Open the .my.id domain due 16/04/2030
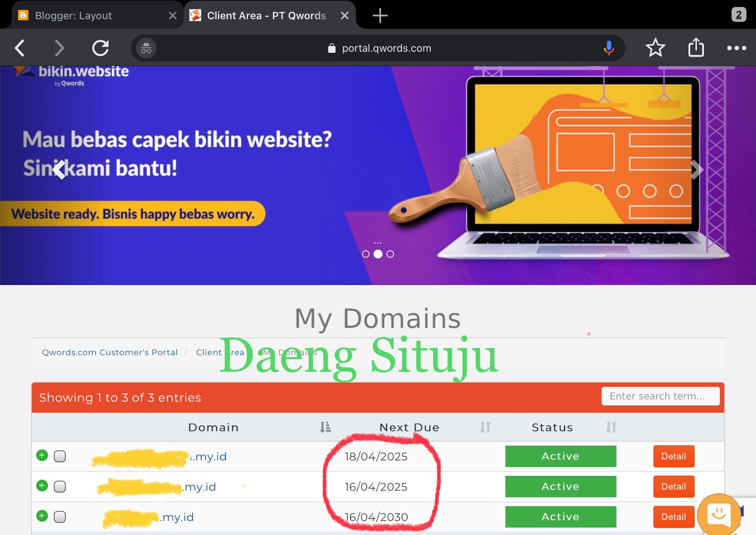The height and width of the screenshot is (535, 756). coord(148,518)
